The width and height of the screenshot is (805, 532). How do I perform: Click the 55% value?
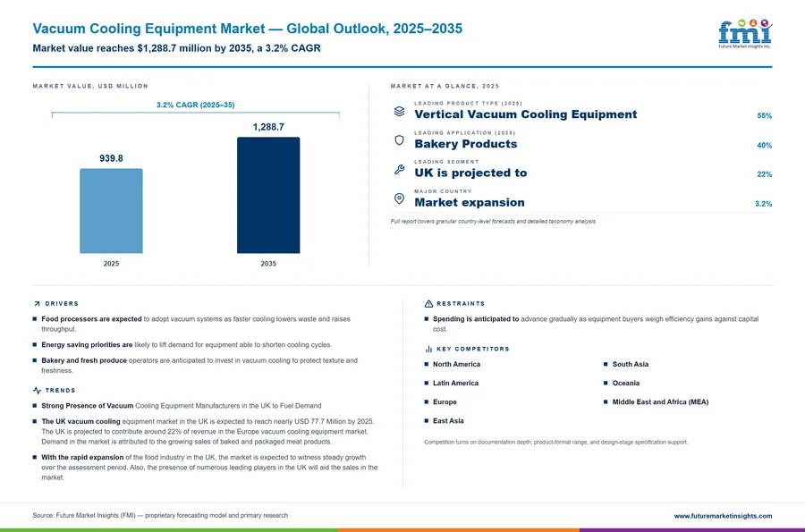coord(764,116)
